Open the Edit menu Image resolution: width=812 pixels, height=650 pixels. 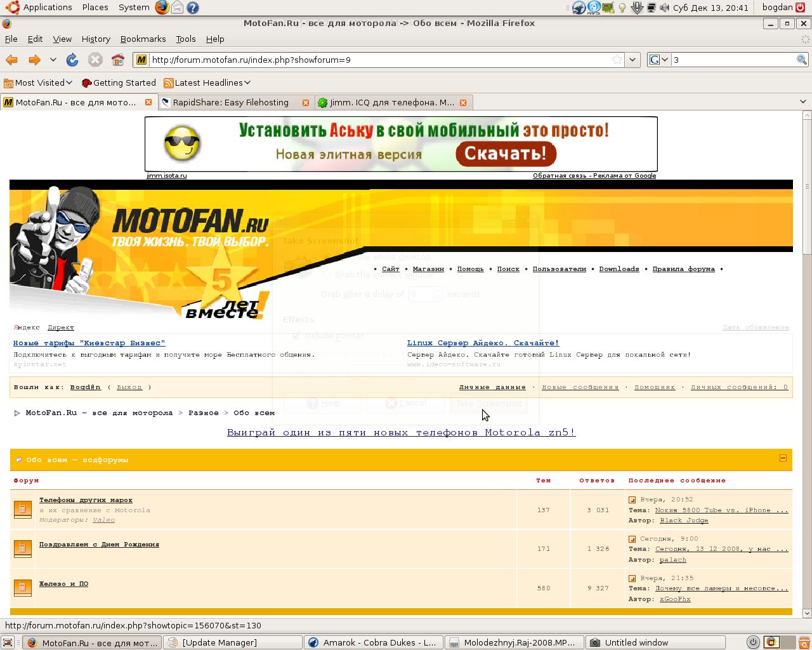[35, 39]
